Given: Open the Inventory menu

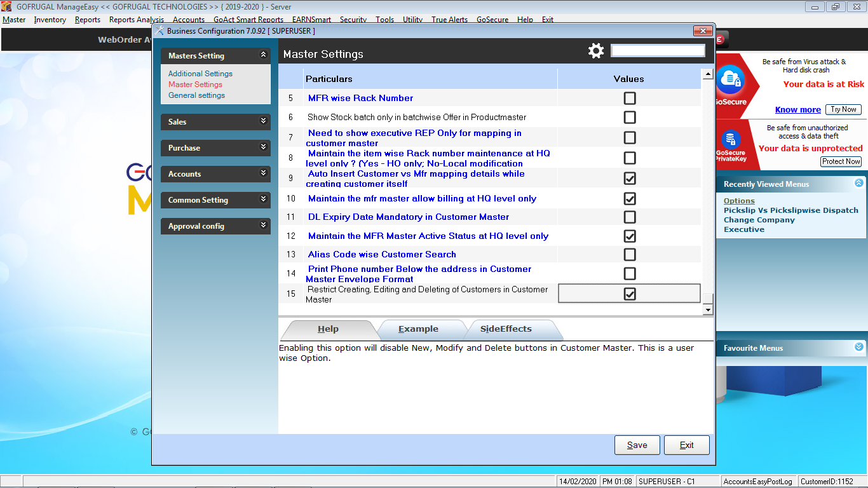Looking at the screenshot, I should [50, 20].
